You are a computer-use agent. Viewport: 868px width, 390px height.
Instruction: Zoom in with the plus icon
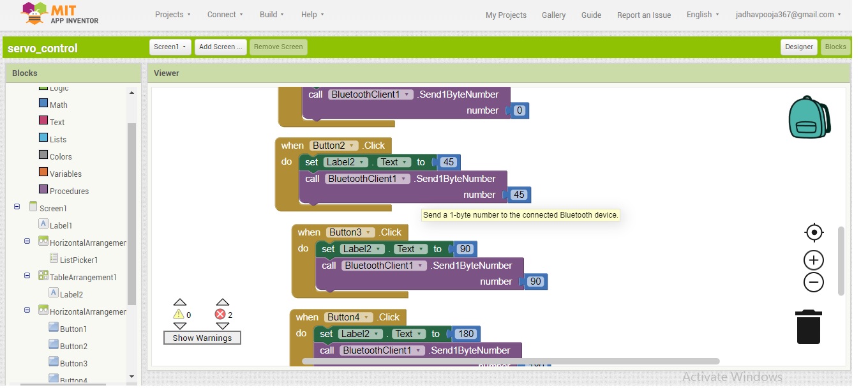(814, 260)
